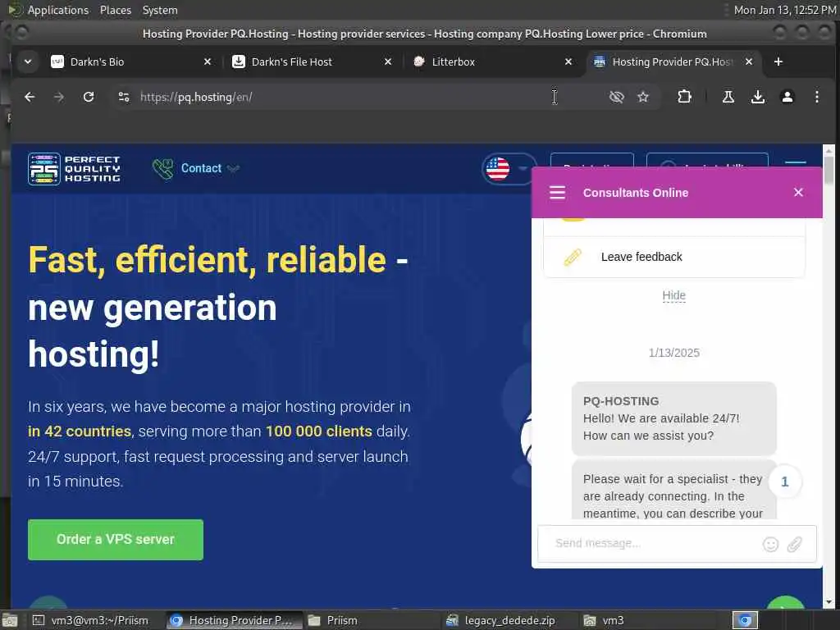The height and width of the screenshot is (630, 840).
Task: Reload the current page
Action: (x=89, y=97)
